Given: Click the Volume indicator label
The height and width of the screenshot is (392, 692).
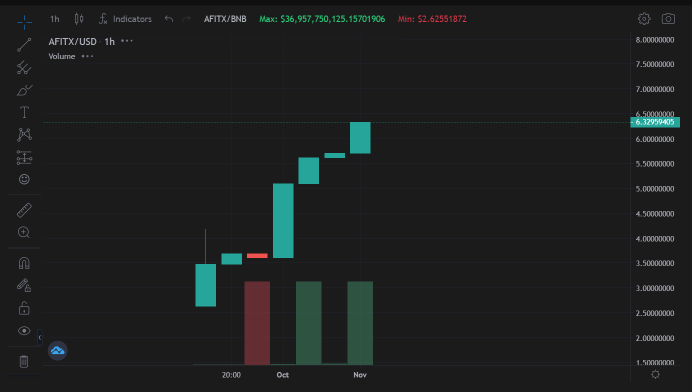Looking at the screenshot, I should click(x=62, y=56).
